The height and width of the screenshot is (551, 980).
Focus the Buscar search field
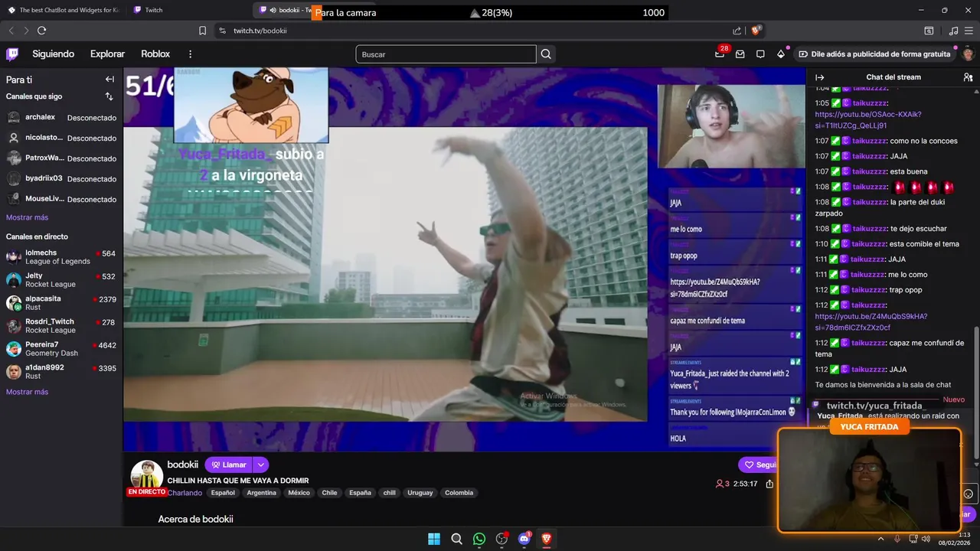click(x=446, y=54)
